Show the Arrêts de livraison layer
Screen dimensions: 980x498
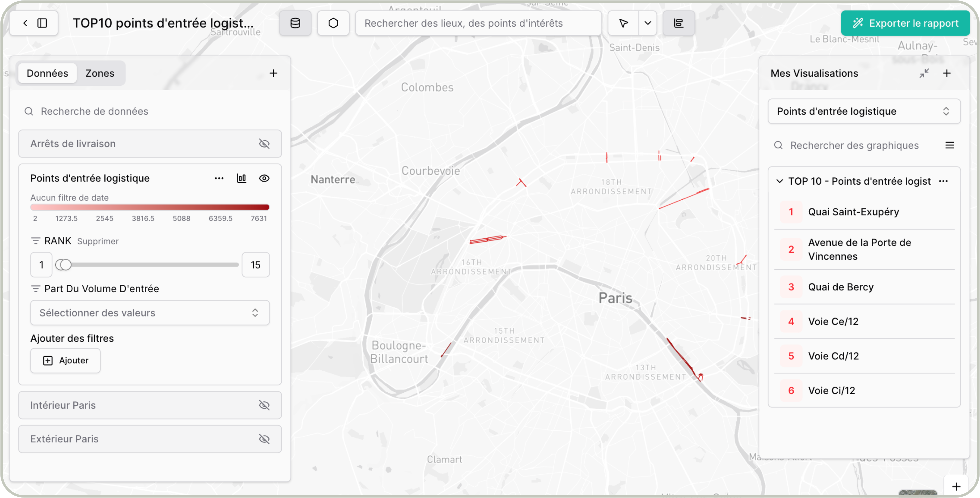tap(264, 144)
